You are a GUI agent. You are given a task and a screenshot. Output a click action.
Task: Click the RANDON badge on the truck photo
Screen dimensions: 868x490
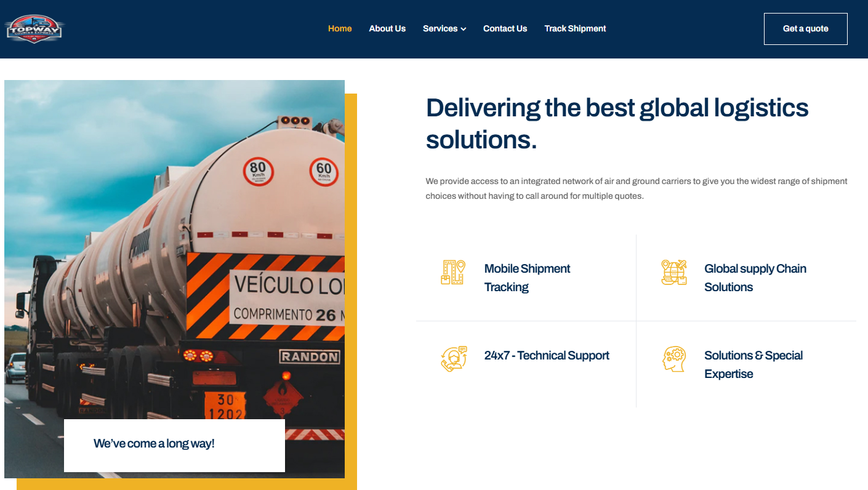[309, 356]
